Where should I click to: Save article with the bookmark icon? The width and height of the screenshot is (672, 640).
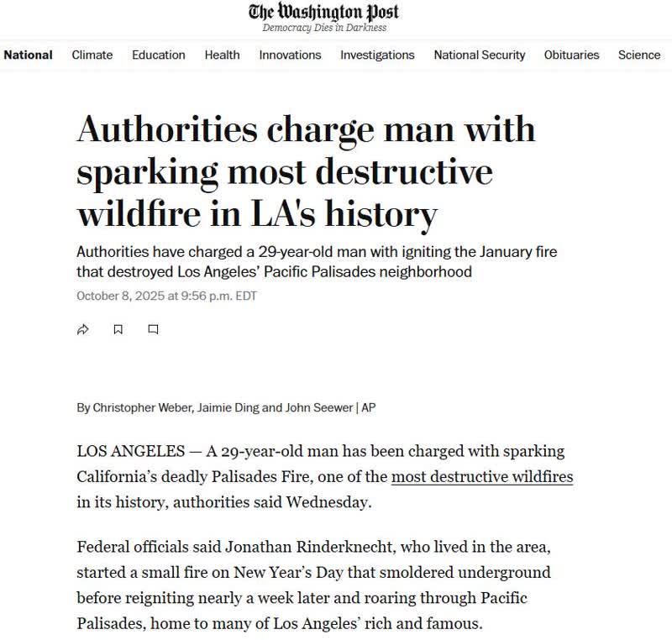click(x=118, y=330)
